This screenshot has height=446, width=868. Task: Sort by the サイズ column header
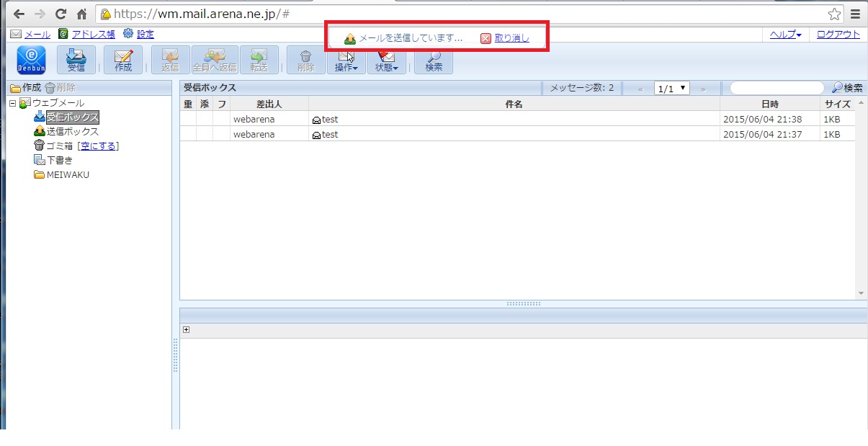[x=838, y=104]
